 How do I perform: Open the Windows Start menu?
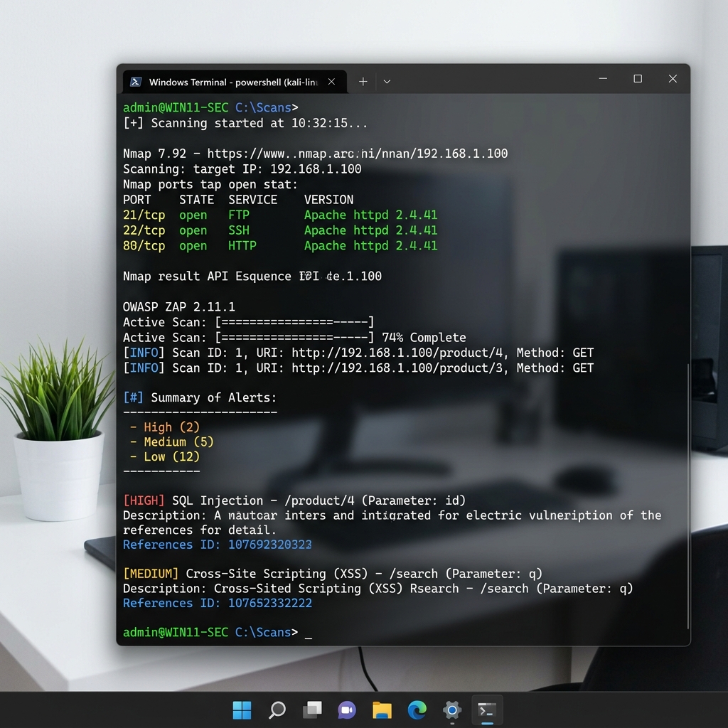(x=242, y=710)
